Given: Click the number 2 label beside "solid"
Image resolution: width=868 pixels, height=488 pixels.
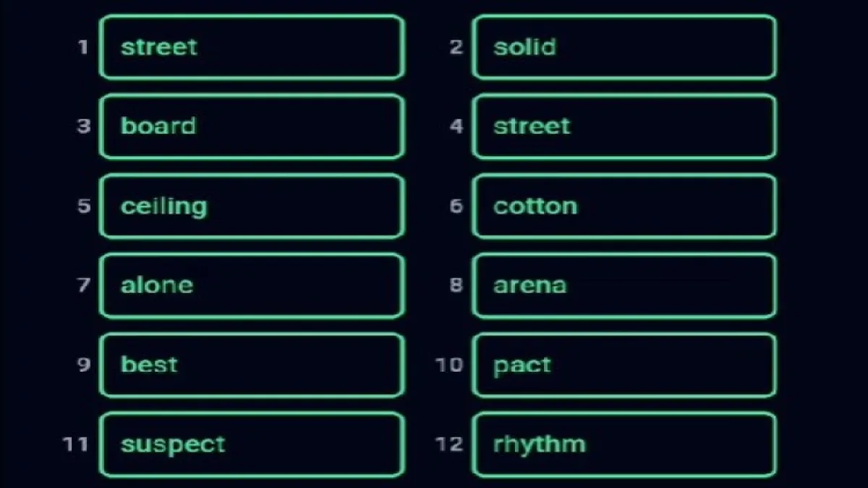Looking at the screenshot, I should 456,48.
